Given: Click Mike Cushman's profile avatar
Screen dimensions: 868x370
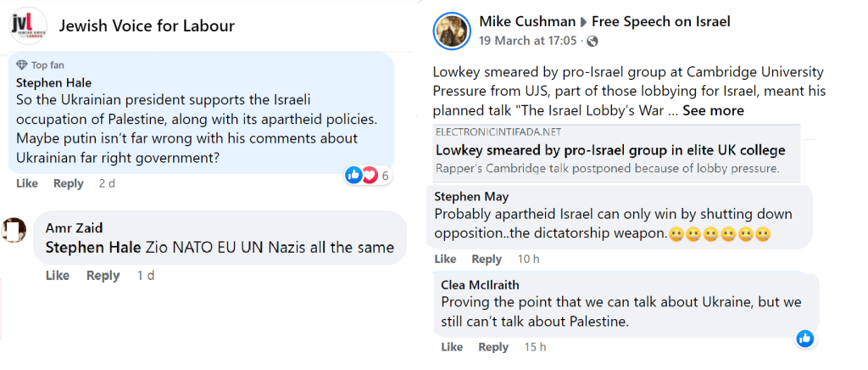Looking at the screenshot, I should click(x=450, y=31).
